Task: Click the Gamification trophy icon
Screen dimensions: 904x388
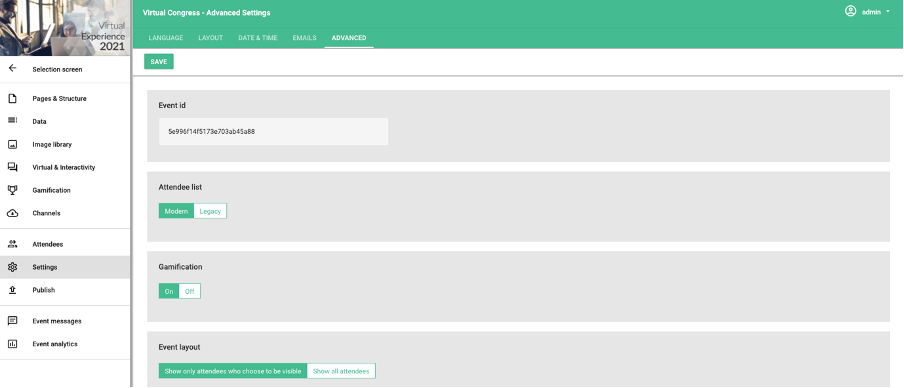Action: pyautogui.click(x=13, y=190)
